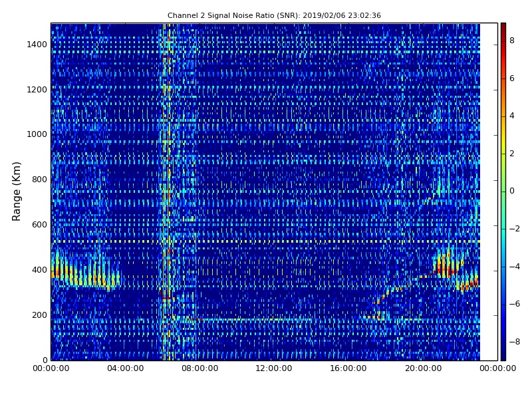Click the 200 range tick label

tap(39, 315)
